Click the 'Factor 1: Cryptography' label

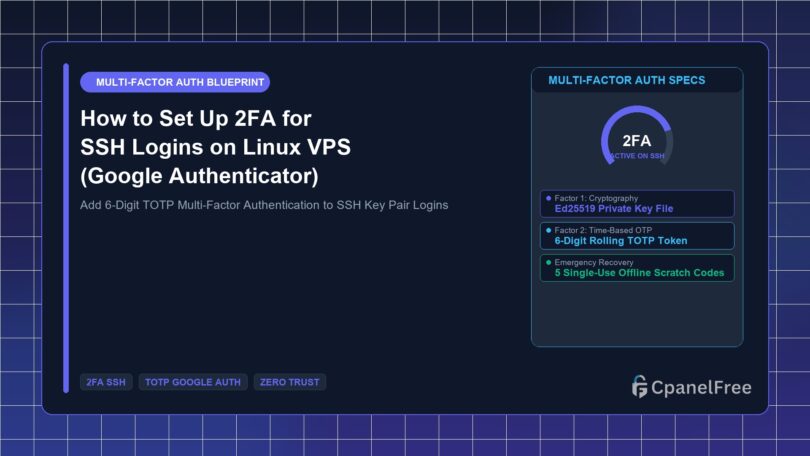(596, 198)
